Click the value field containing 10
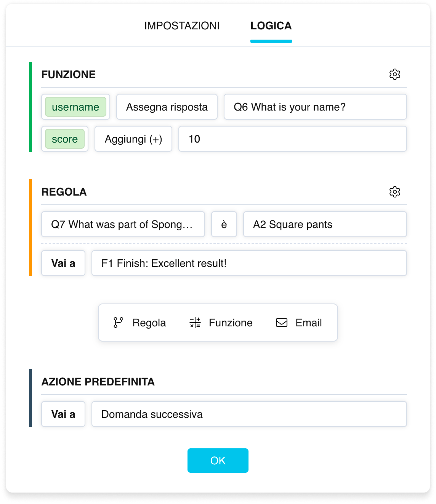Image resolution: width=436 pixels, height=504 pixels. (x=293, y=139)
